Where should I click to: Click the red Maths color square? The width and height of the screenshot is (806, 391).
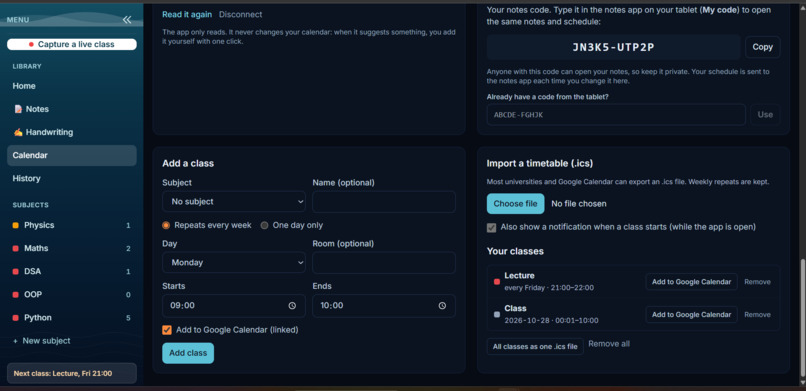15,249
